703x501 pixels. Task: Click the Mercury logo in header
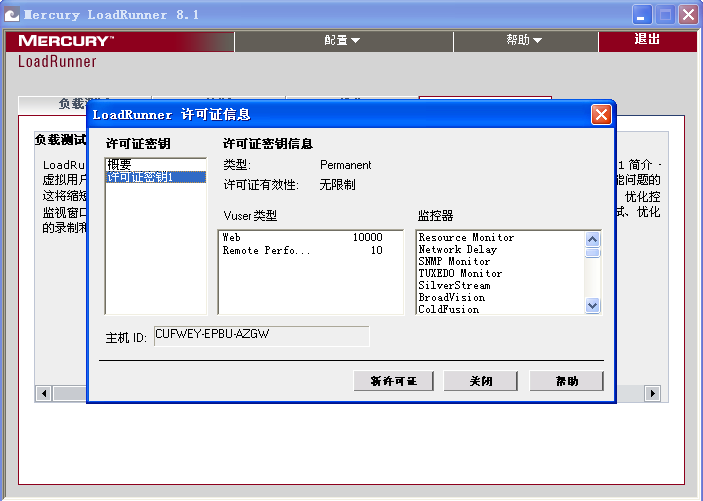click(x=66, y=41)
